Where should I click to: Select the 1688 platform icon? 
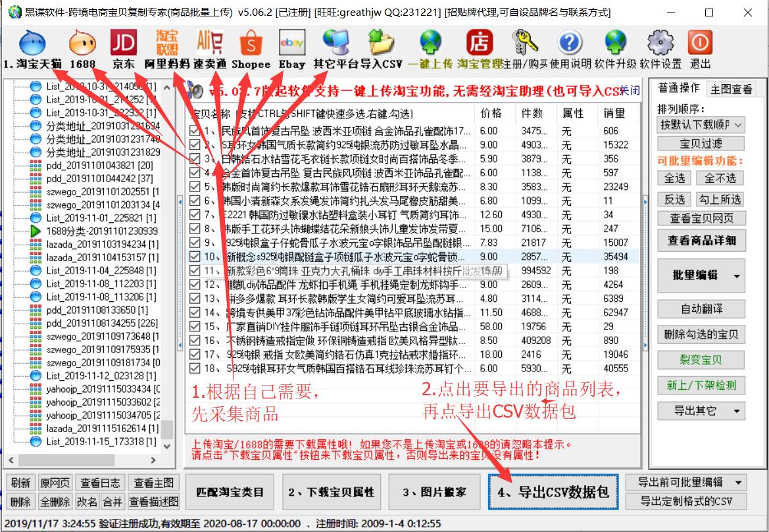(82, 42)
